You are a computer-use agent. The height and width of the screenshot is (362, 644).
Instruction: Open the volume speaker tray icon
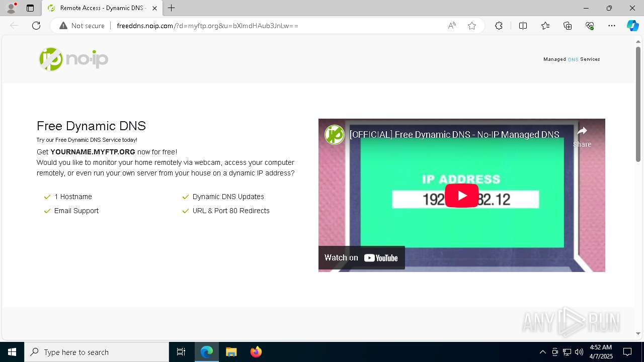579,352
